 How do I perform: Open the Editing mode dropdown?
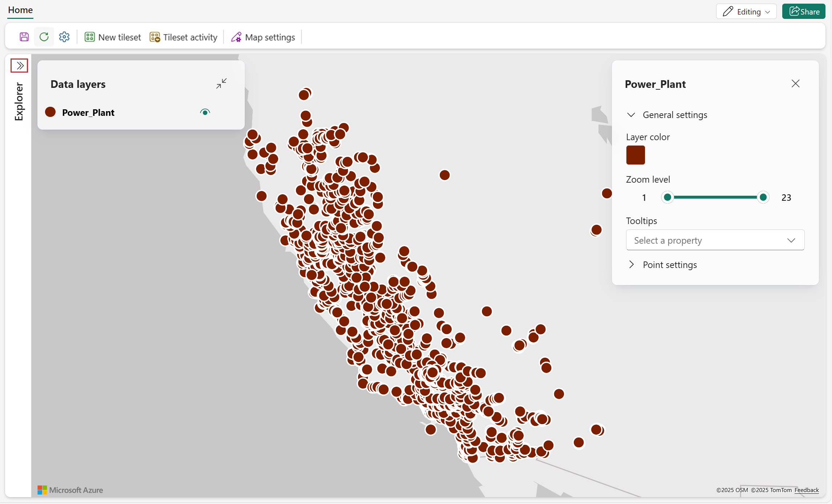(x=746, y=12)
